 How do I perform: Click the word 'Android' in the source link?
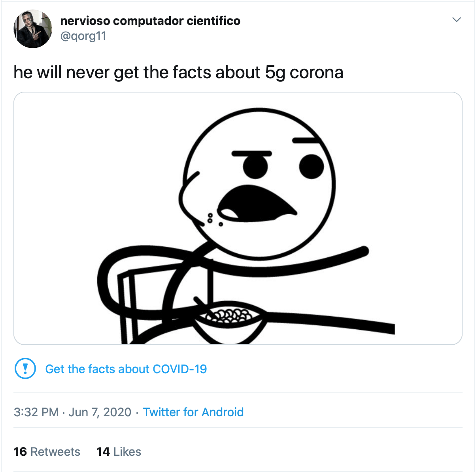coord(223,412)
